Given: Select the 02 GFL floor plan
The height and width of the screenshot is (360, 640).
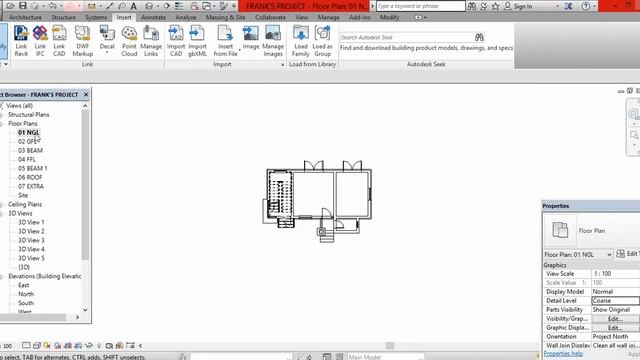Looking at the screenshot, I should click(x=29, y=141).
